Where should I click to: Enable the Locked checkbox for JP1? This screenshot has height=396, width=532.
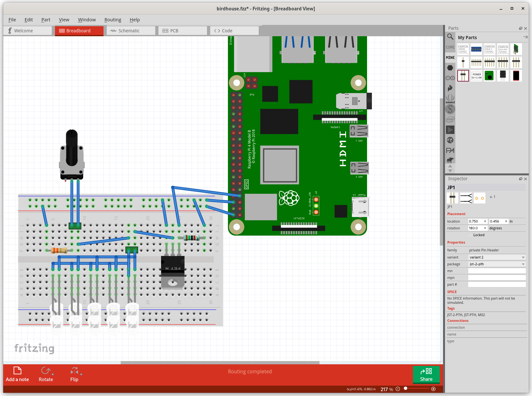470,235
